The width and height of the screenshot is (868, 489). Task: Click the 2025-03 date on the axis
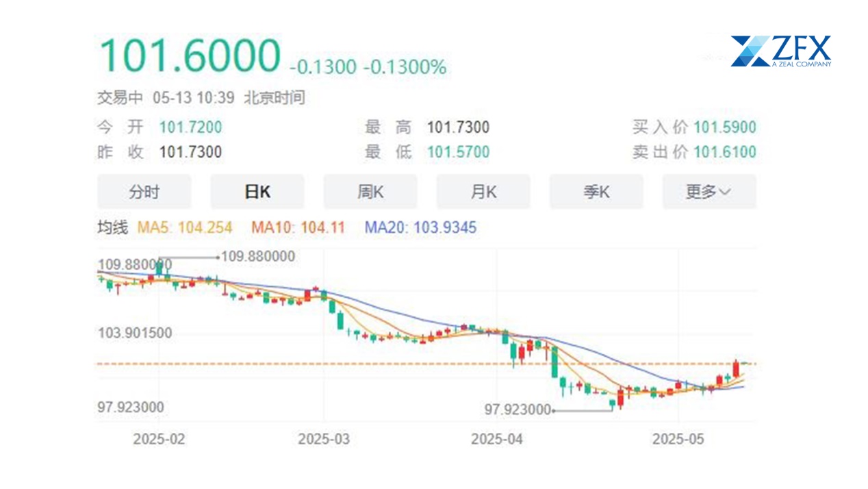[x=324, y=439]
